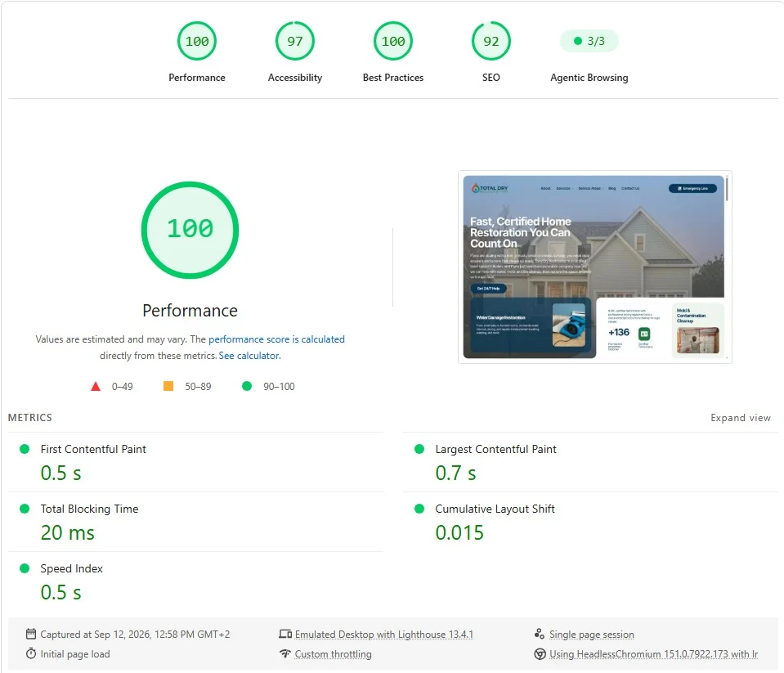Open the Agentic Browsing category label
Viewport: 784px width, 673px height.
[x=589, y=78]
